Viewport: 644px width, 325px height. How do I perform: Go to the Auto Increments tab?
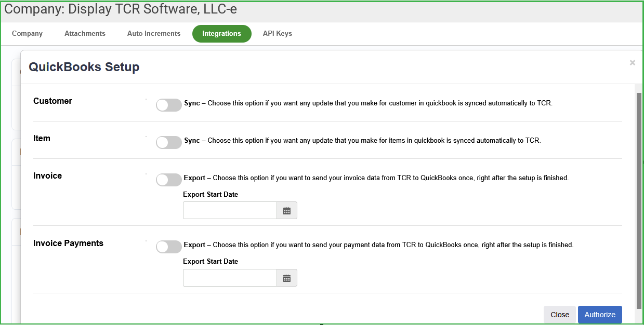154,33
